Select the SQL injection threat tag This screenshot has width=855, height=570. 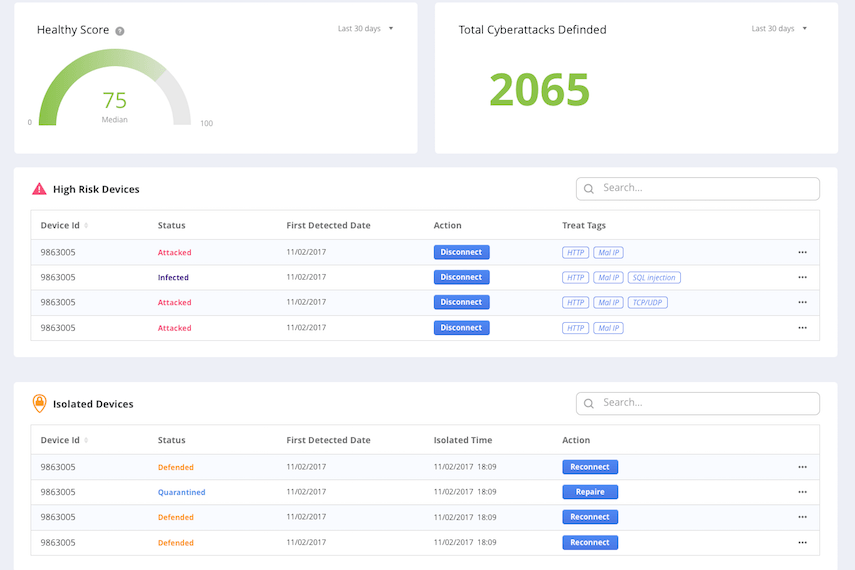(x=654, y=278)
